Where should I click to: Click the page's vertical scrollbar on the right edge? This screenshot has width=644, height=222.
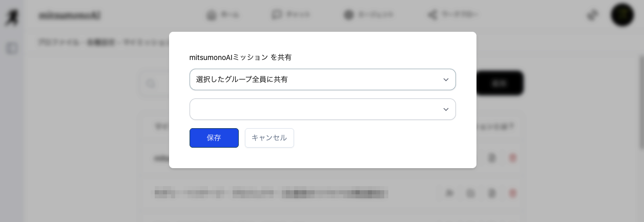(x=641, y=103)
